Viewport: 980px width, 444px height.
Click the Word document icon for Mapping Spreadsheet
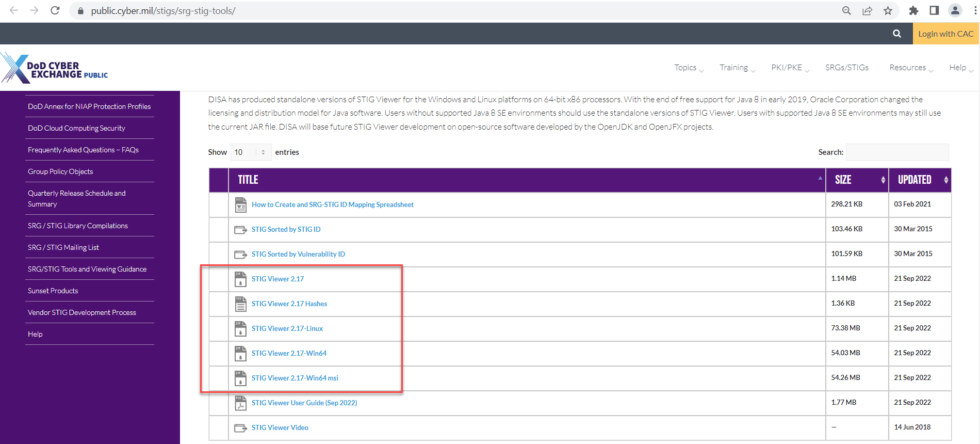pyautogui.click(x=240, y=204)
